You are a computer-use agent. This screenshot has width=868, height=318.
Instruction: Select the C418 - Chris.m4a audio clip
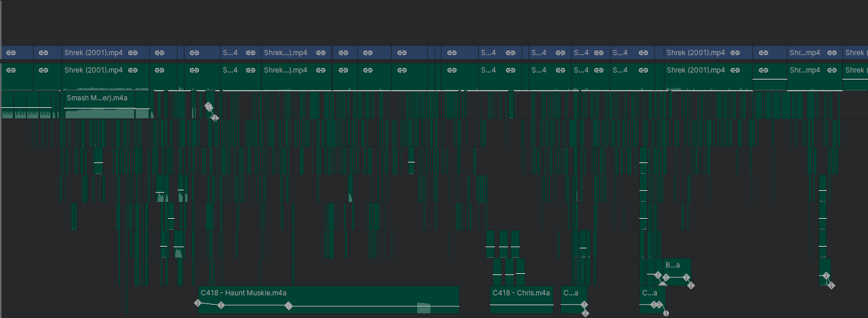click(x=522, y=299)
